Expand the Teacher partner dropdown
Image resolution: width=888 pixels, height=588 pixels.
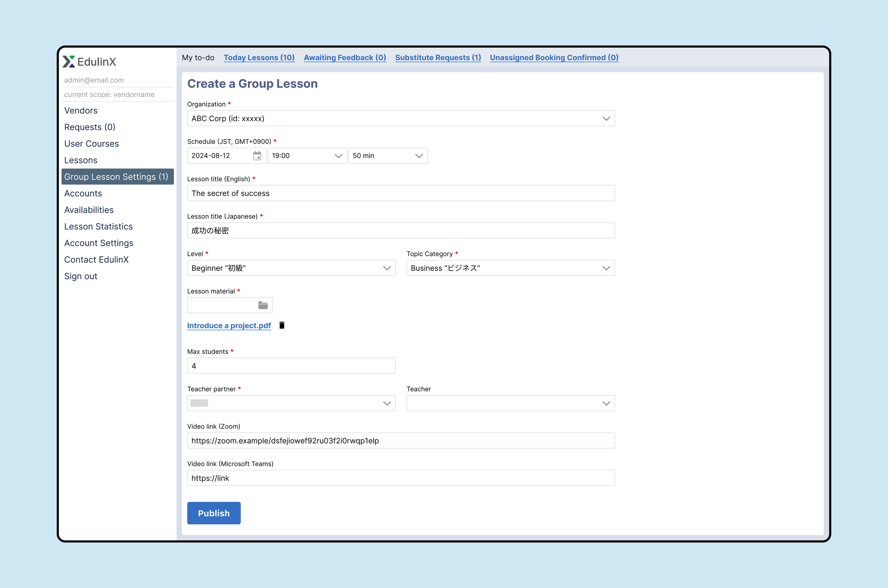pyautogui.click(x=291, y=403)
